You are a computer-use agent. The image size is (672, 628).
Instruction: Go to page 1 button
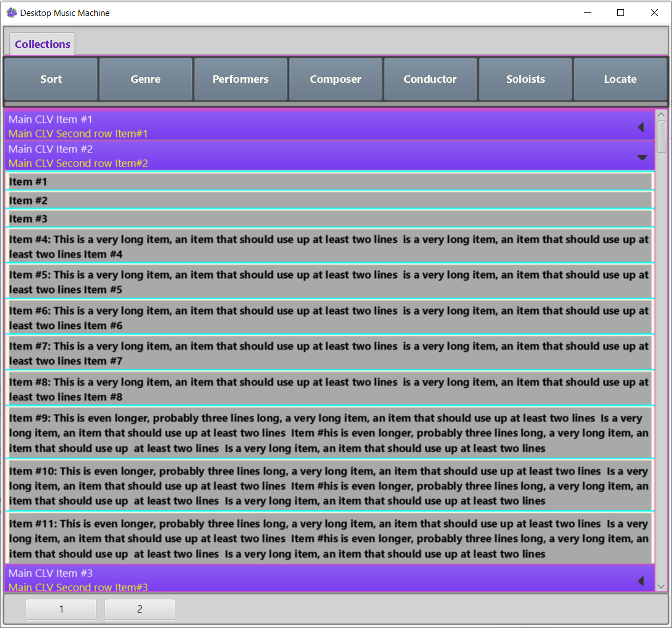pos(61,609)
